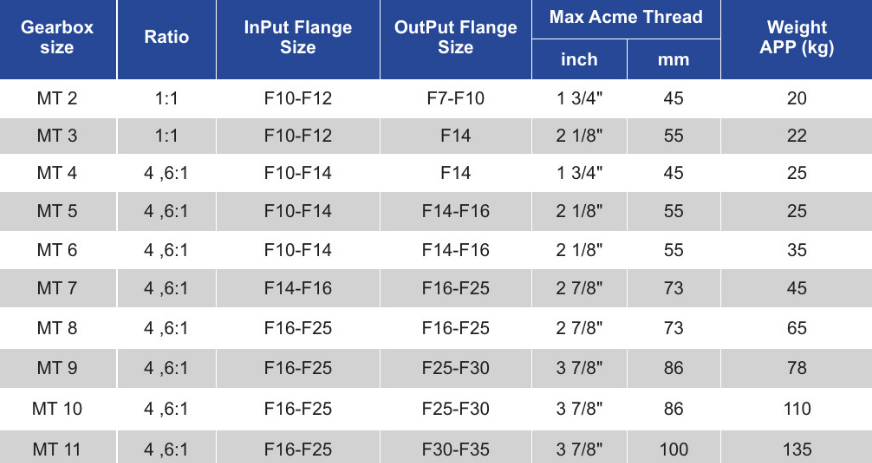
Task: Click the Max Acme Thread header
Action: tap(626, 18)
